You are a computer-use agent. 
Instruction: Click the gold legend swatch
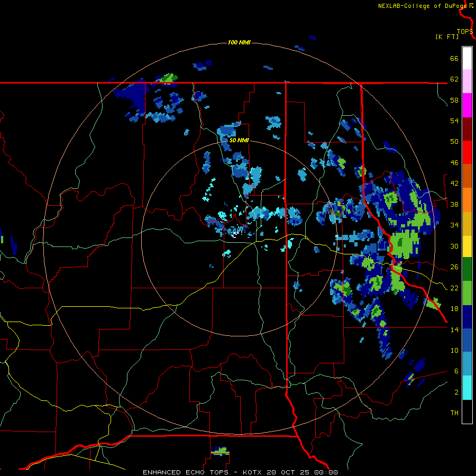[x=467, y=224]
